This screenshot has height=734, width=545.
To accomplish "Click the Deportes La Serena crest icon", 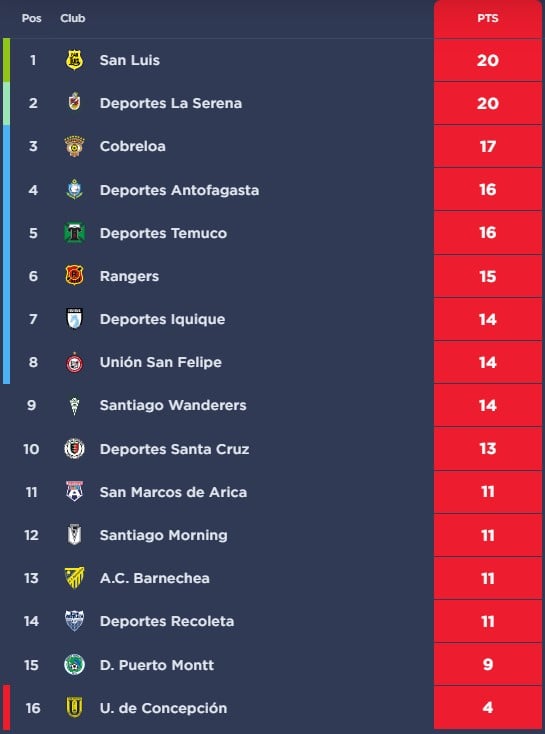I will point(74,102).
